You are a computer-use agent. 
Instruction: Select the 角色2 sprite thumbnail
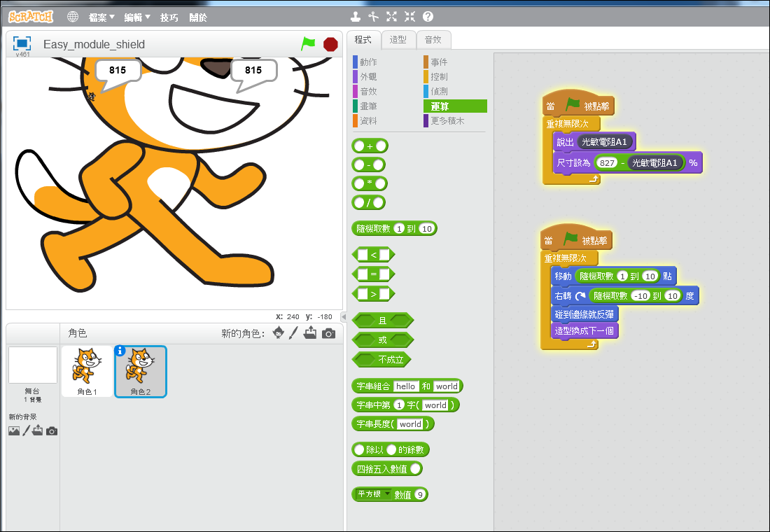(x=141, y=372)
